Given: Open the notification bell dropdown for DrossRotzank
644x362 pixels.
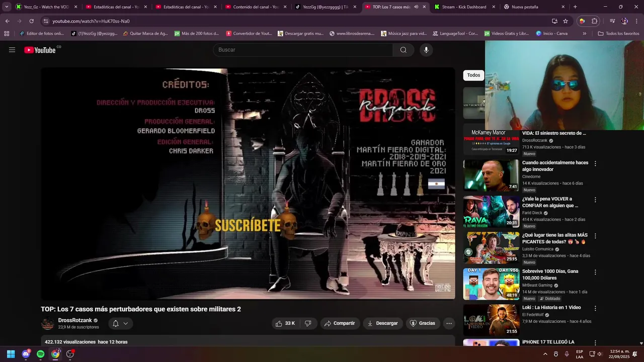Looking at the screenshot, I should click(120, 323).
